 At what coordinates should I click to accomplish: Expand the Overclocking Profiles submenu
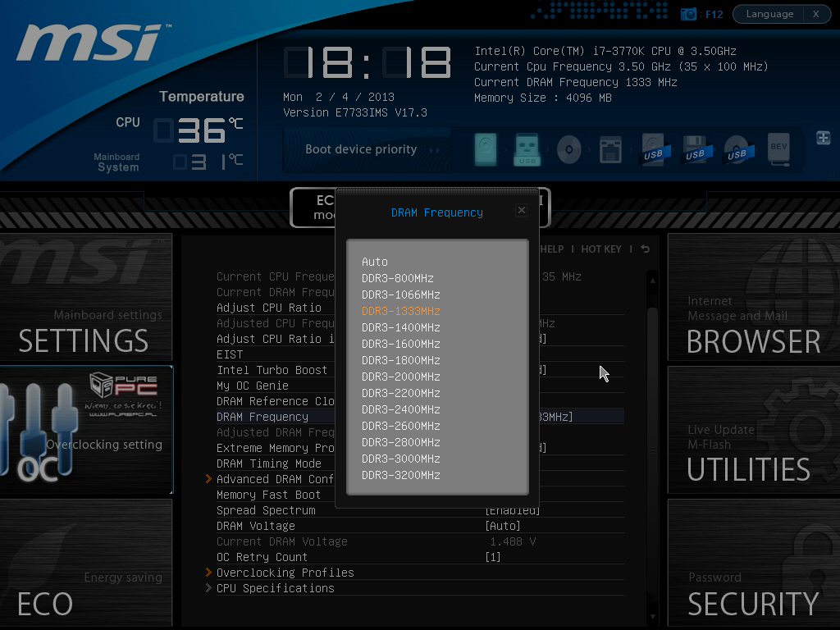[x=285, y=573]
